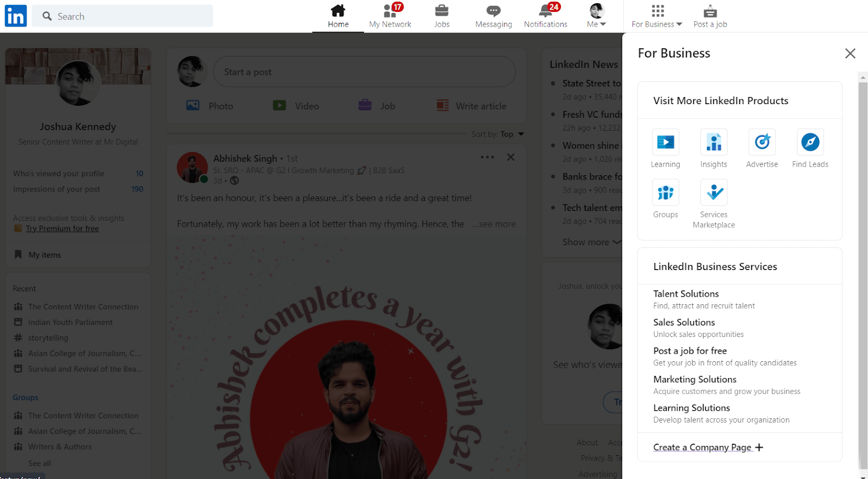
Task: Open Jobs briefcase in navigation
Action: 442,16
